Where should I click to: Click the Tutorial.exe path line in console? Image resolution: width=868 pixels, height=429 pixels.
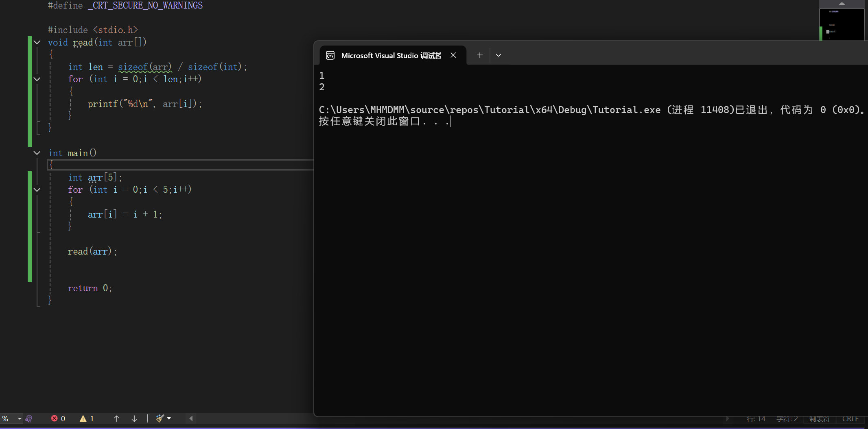click(593, 110)
